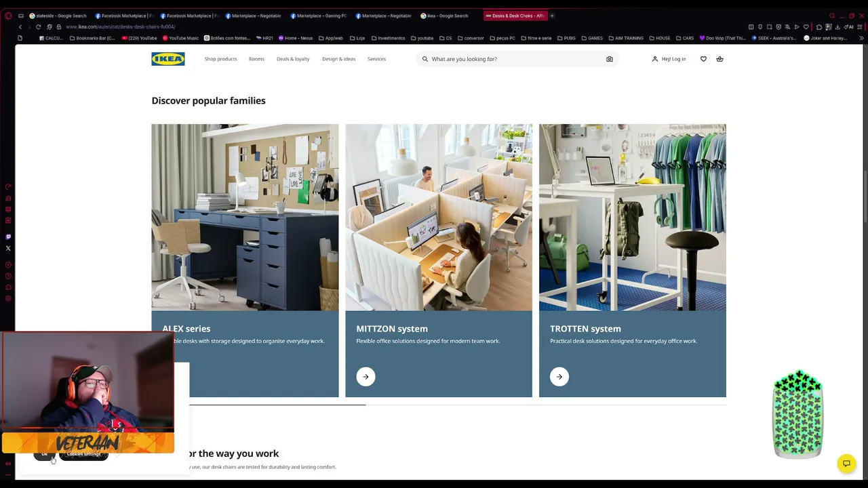868x488 pixels.
Task: Open Design & ideas menu
Action: [x=339, y=59]
